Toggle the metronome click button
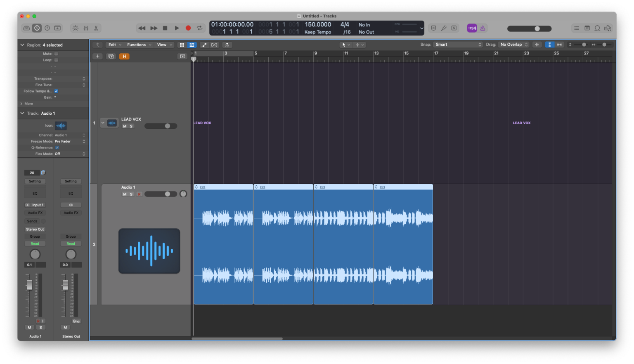The image size is (634, 364). pos(483,28)
